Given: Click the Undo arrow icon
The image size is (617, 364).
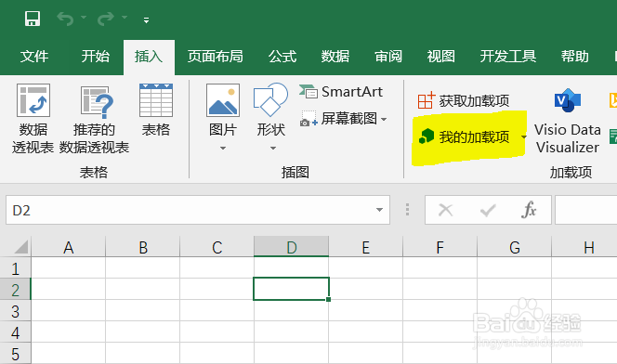Looking at the screenshot, I should click(x=65, y=19).
